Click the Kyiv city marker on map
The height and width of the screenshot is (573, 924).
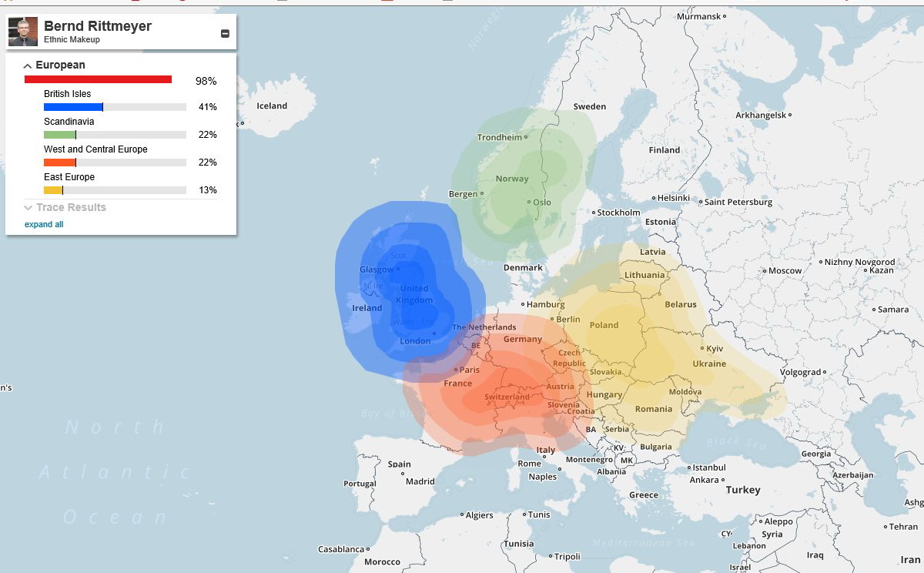click(702, 348)
